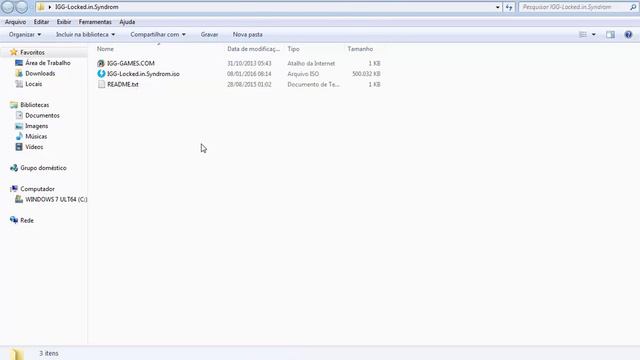
Task: Click the Favoritos star icon
Action: [13, 52]
